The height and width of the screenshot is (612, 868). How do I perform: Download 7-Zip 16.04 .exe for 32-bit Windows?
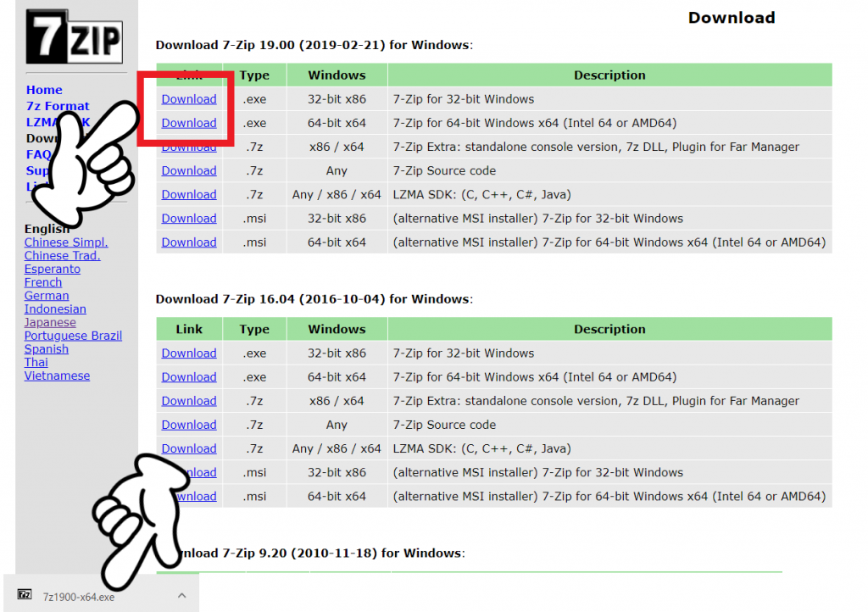[x=189, y=353]
